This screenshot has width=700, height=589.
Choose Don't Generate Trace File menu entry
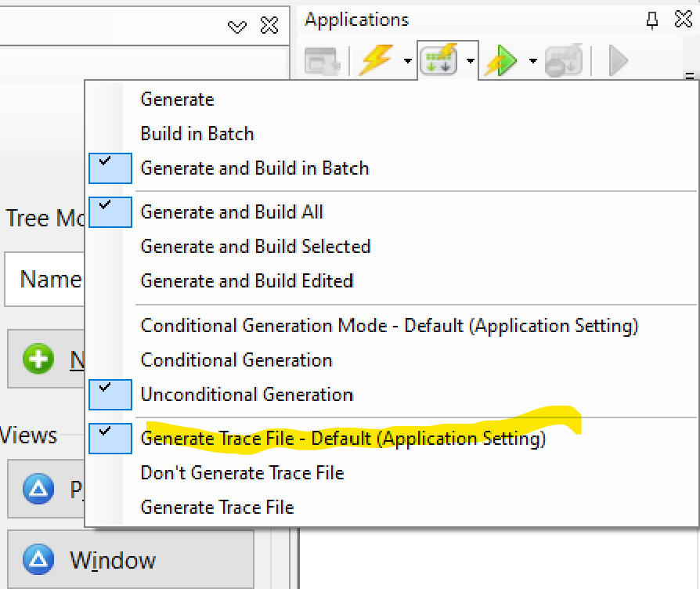242,473
